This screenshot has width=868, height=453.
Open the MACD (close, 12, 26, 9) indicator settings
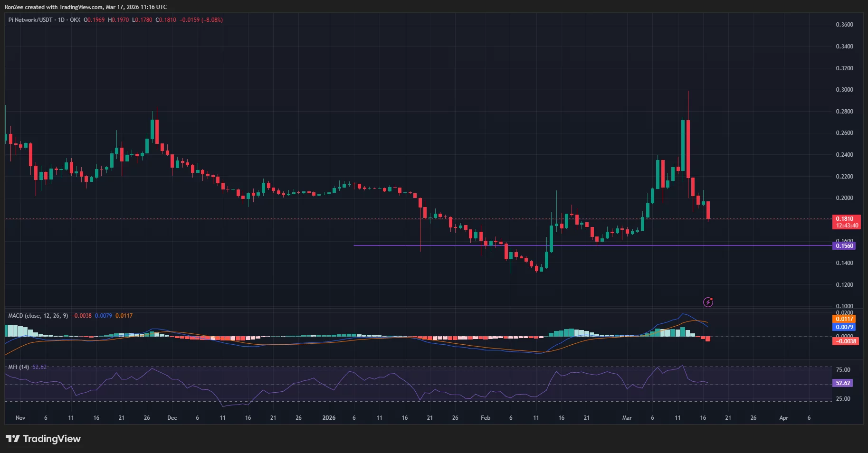point(38,315)
